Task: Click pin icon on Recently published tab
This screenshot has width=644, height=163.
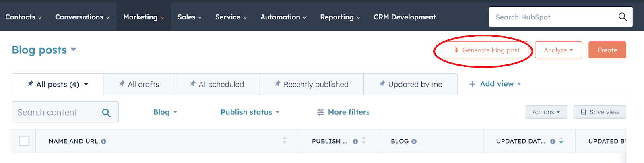Action: [277, 84]
